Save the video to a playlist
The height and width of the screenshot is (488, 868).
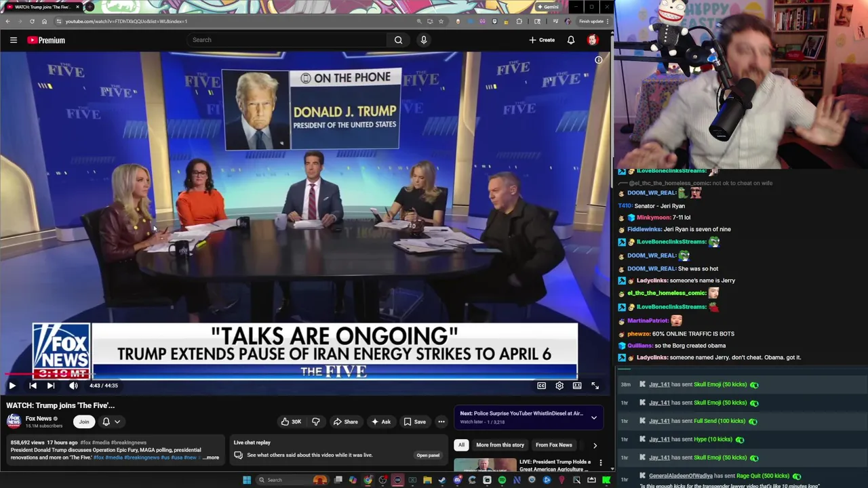coord(414,422)
